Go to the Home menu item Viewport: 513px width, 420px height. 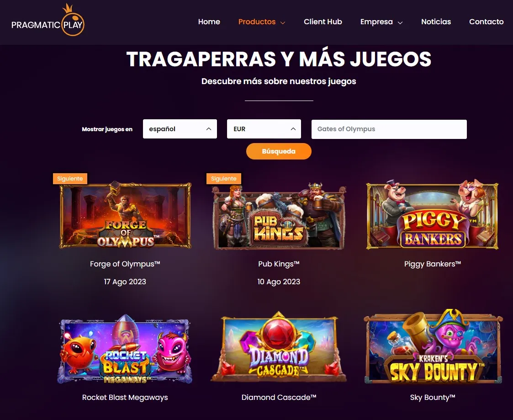209,22
